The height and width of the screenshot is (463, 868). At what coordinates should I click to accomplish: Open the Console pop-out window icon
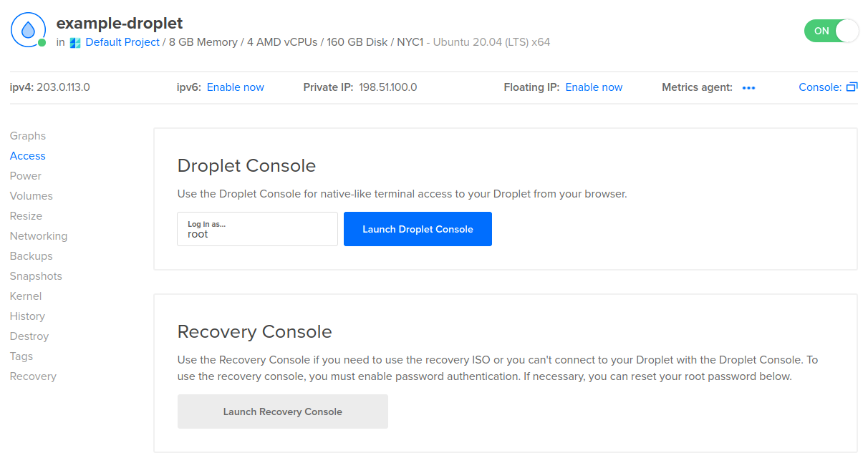(x=852, y=87)
